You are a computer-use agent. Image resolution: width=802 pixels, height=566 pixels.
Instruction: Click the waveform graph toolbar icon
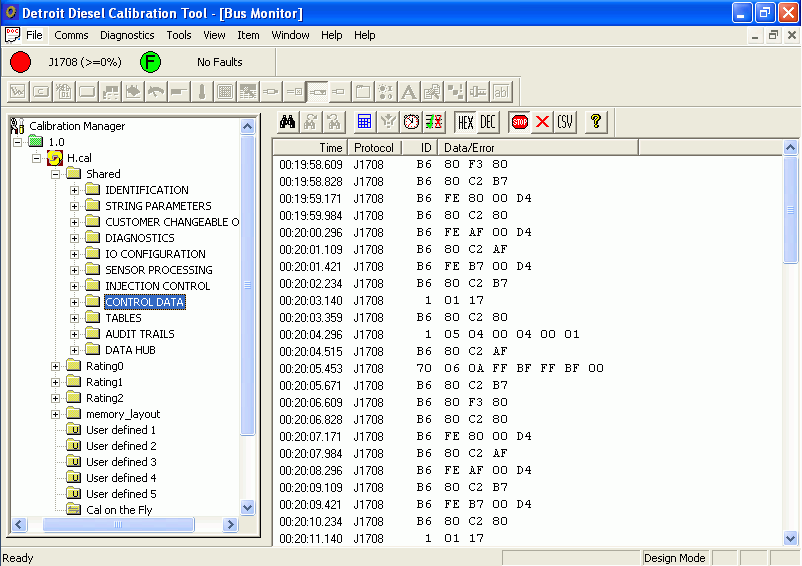18,92
